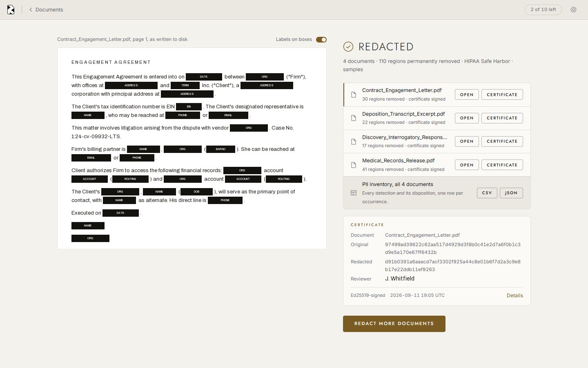The image size is (588, 368).
Task: Click the Redacted hash value d91b0391...
Action: pos(453,265)
